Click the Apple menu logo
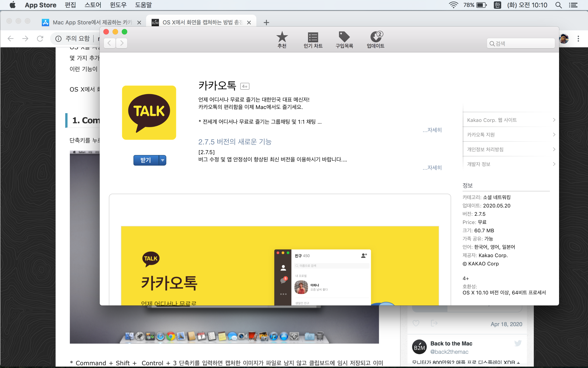This screenshot has width=588, height=368. (13, 5)
